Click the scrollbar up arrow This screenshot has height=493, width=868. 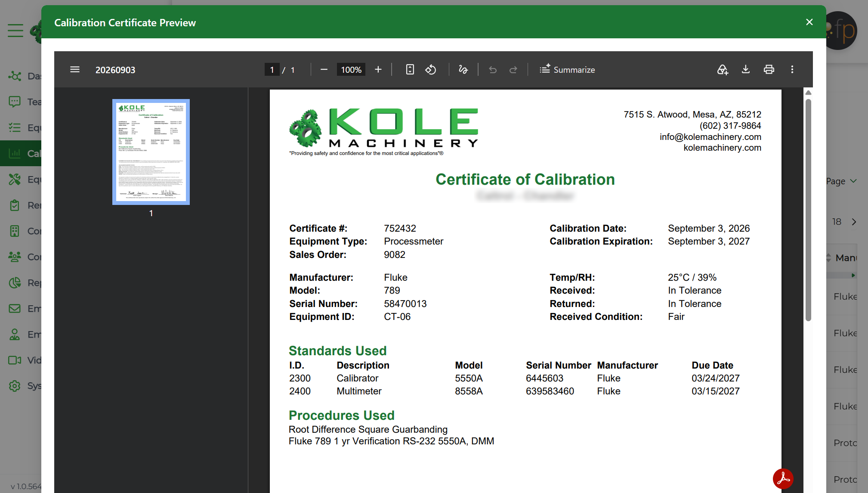[x=808, y=93]
